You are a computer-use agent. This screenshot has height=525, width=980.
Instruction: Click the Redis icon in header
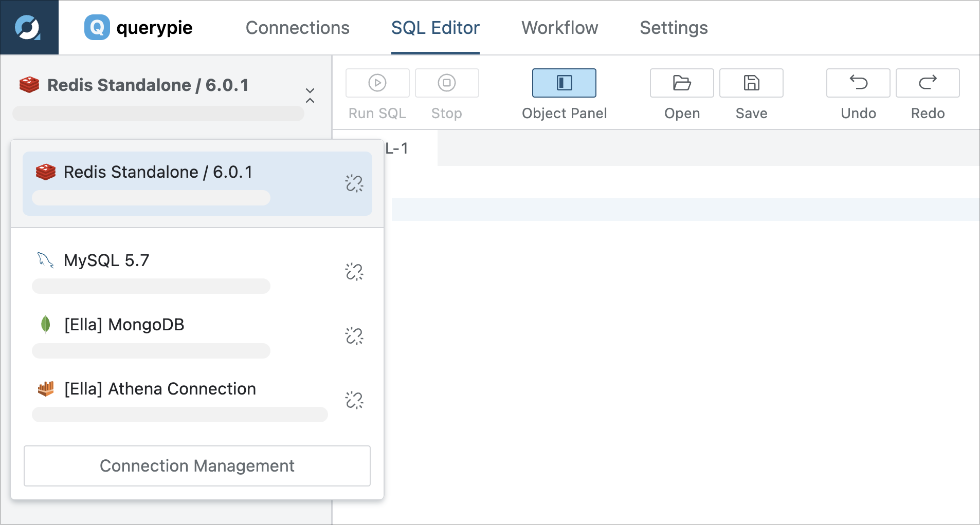[29, 85]
